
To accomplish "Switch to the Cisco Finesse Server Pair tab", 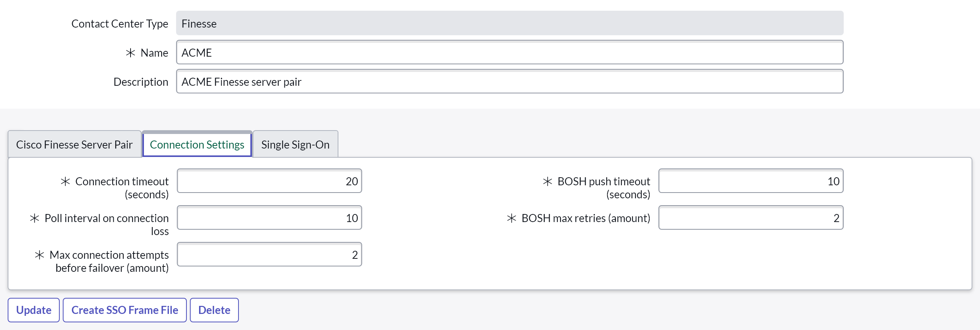I will [74, 145].
